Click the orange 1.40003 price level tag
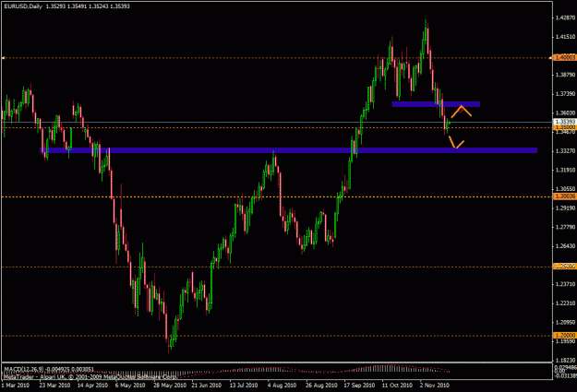The image size is (577, 392). 564,58
